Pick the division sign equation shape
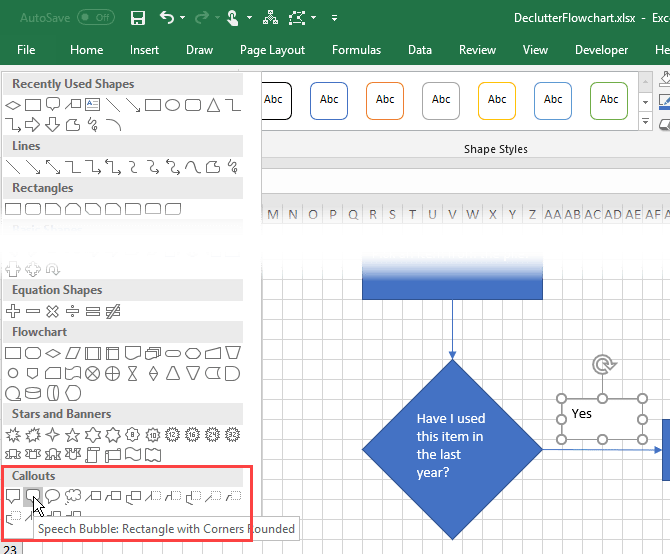This screenshot has height=554, width=670. [73, 311]
